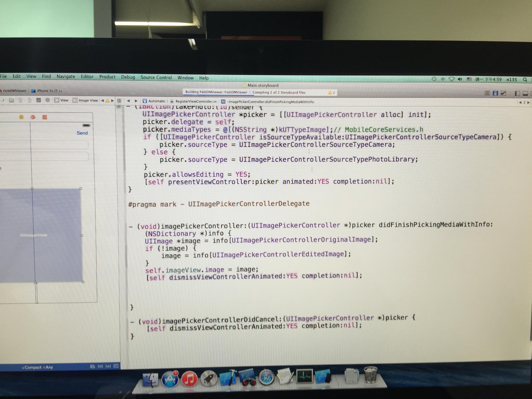Open the Resolve Auto Layout Issues icon
Viewport: 532px width, 399px height.
tap(108, 366)
